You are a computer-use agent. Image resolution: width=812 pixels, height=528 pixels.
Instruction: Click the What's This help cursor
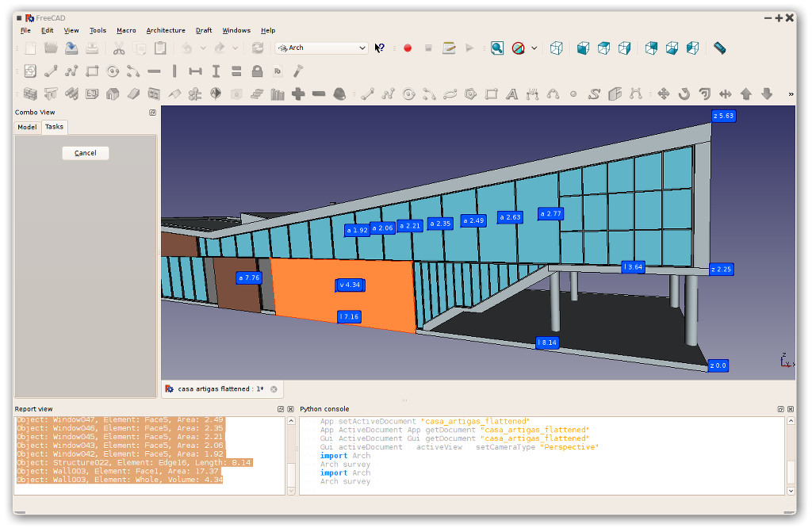tap(380, 48)
